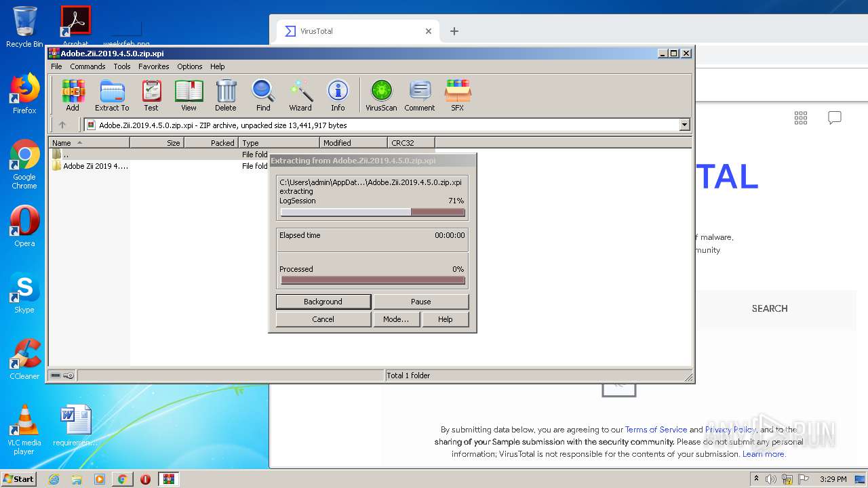Click the Windows Start button

pos(19,479)
